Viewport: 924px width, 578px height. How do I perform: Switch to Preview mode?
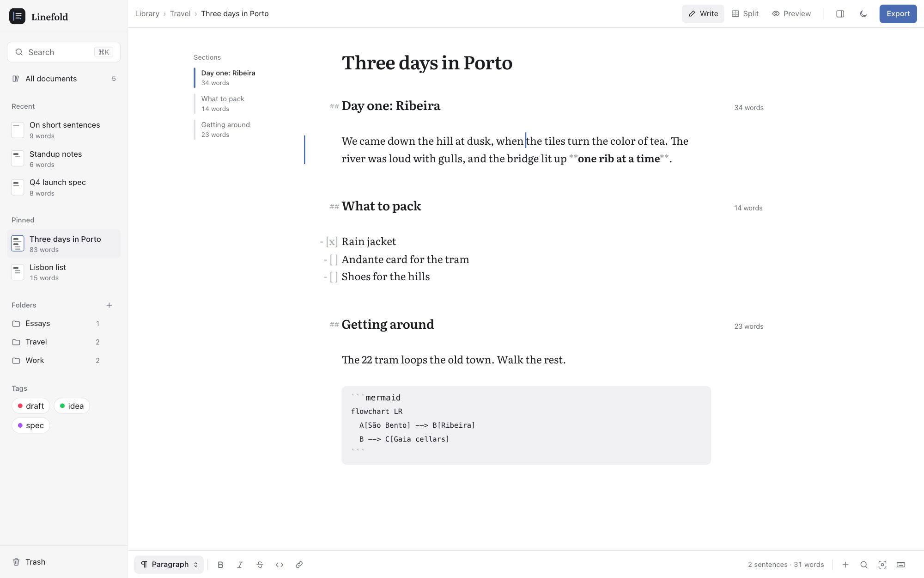[x=791, y=14]
